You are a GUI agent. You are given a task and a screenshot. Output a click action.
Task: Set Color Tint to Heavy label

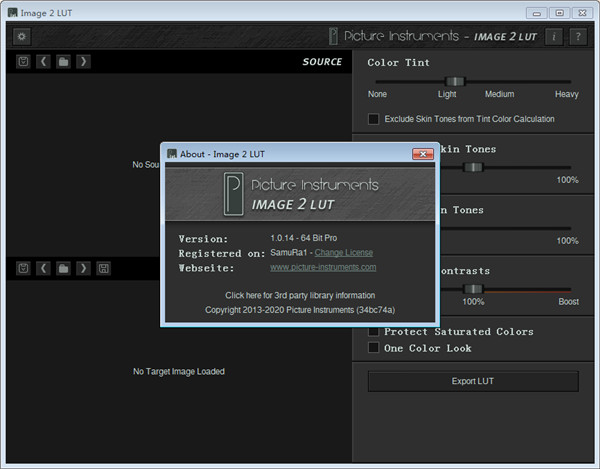[566, 94]
